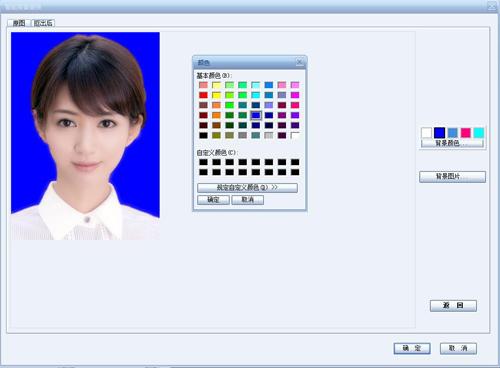Open 规定自定义颜色 custom color definition
This screenshot has height=368, width=500.
click(x=247, y=188)
